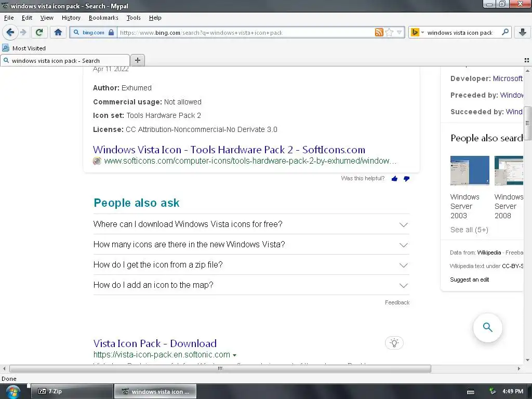Click the Windows Server 2003 caption text
532x399 pixels.
click(x=464, y=206)
